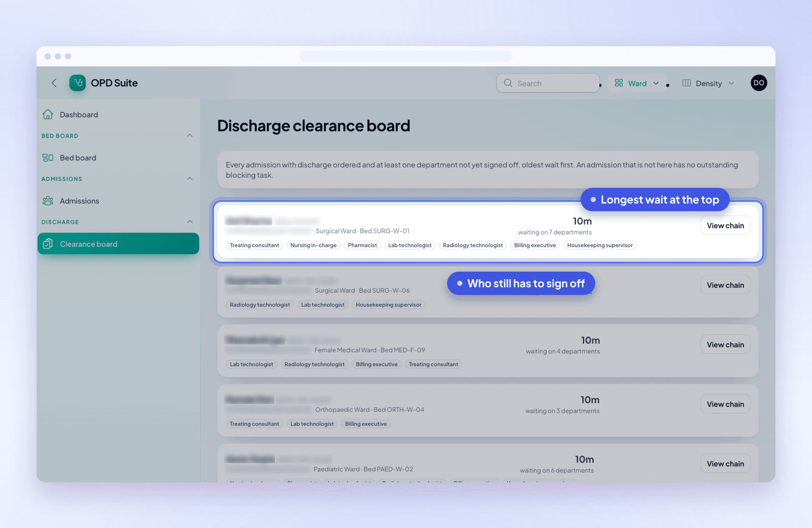812x528 pixels.
Task: Click Lab technologist tag on ORTH-W-04 card
Action: [x=312, y=424]
